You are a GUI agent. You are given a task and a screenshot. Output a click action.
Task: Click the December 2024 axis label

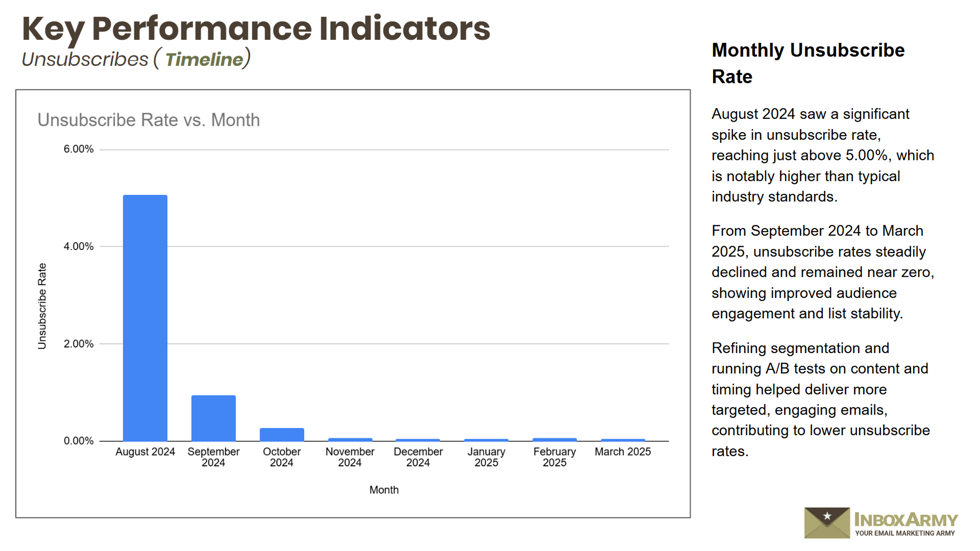[x=418, y=457]
